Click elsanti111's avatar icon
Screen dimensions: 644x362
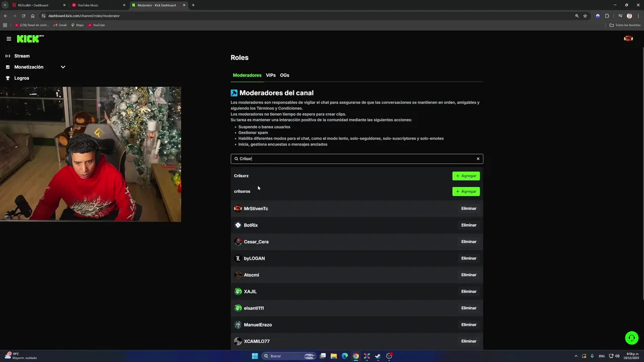pos(238,308)
